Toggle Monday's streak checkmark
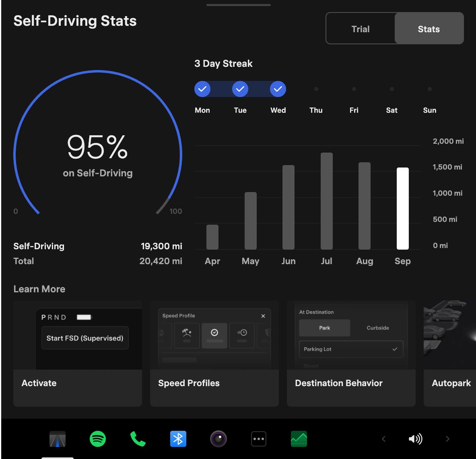The width and height of the screenshot is (476, 459). pyautogui.click(x=202, y=89)
